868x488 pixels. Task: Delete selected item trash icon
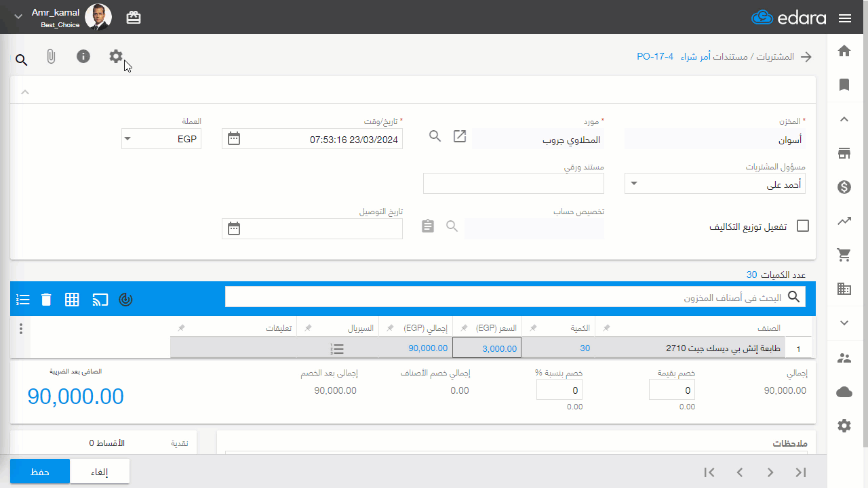pyautogui.click(x=46, y=299)
